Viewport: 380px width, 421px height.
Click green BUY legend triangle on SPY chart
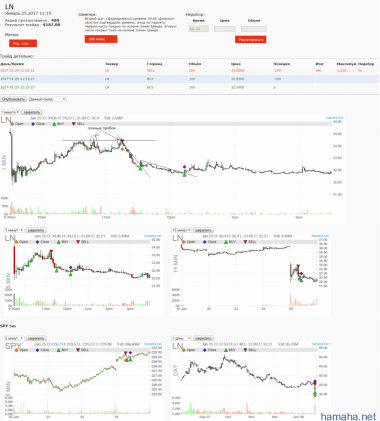(59, 350)
